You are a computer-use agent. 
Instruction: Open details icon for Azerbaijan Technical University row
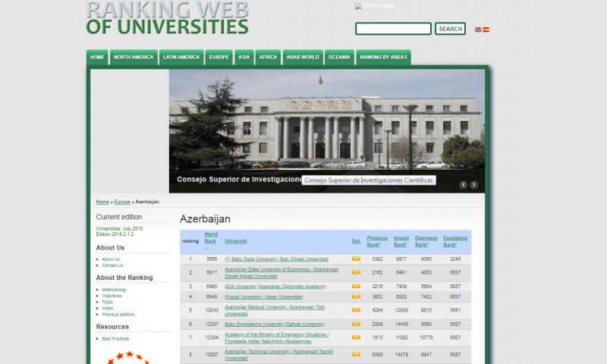coord(356,354)
